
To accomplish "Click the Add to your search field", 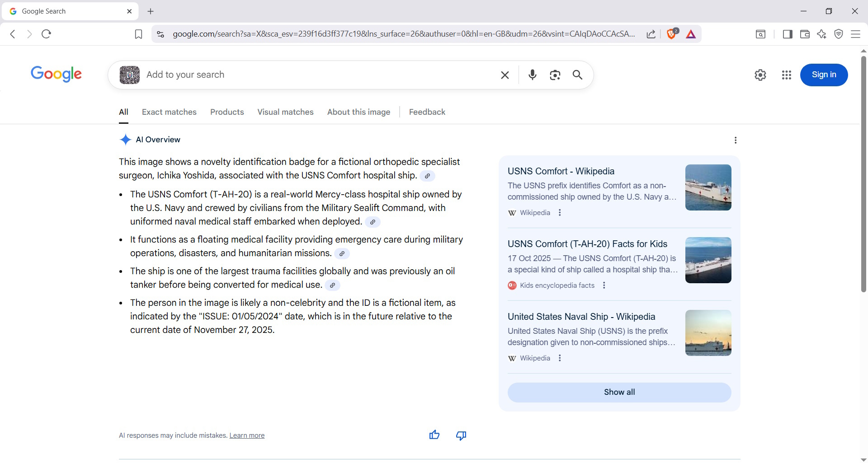I will coord(316,75).
